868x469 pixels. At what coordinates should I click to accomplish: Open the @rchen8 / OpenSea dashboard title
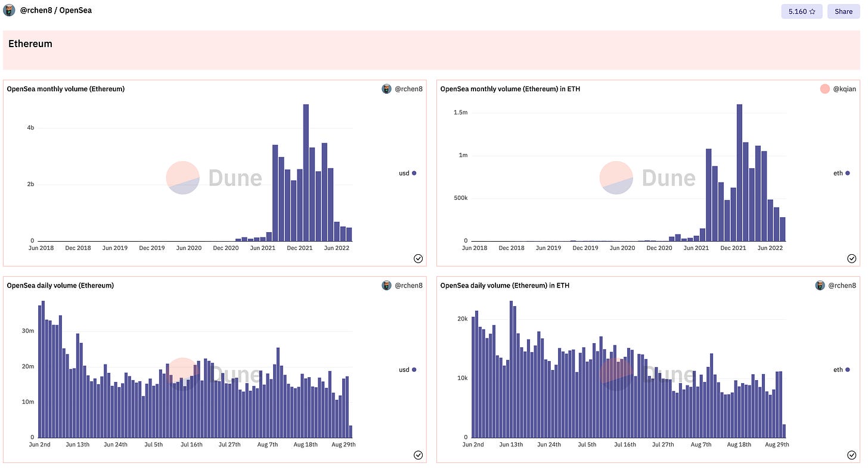(x=56, y=10)
